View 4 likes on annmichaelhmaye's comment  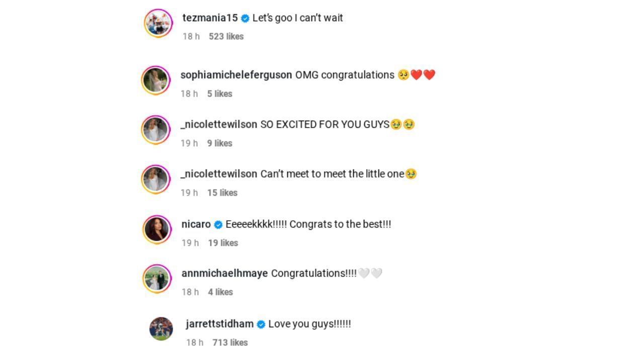[220, 292]
